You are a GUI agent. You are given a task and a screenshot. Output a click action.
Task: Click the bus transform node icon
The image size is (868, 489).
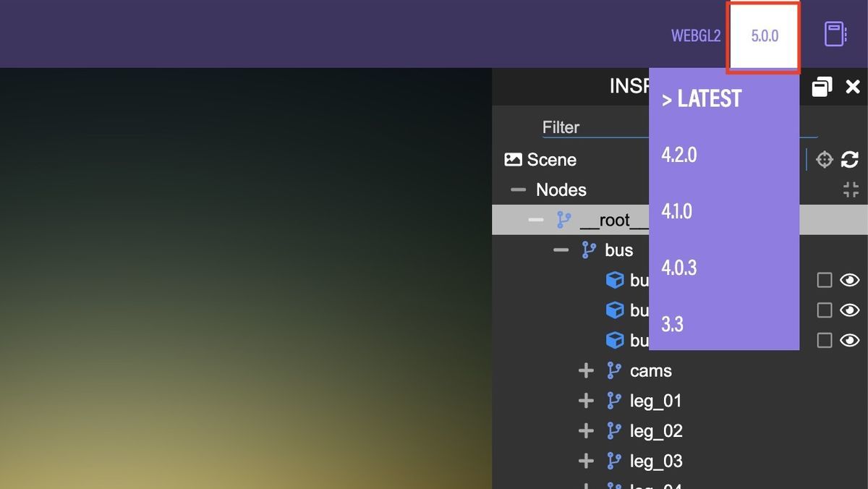click(586, 249)
